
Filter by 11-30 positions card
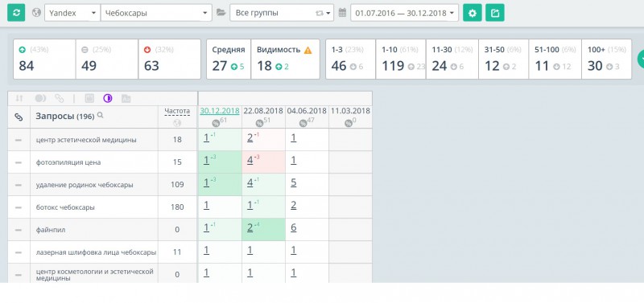click(452, 59)
